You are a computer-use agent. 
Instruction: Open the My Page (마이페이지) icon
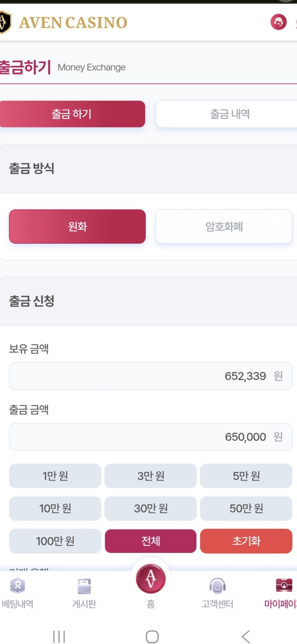(283, 585)
